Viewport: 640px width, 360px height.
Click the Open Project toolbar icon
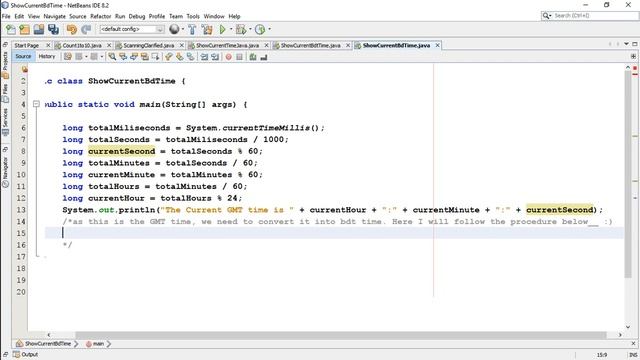(x=39, y=29)
